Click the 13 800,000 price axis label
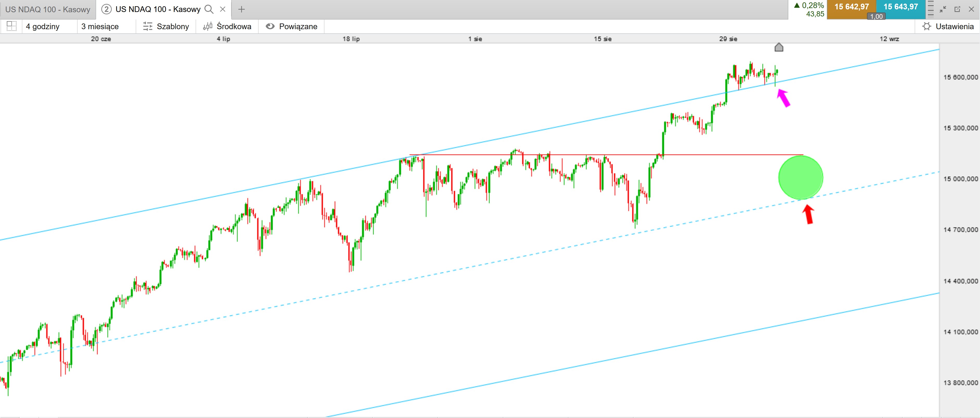980x418 pixels. [x=960, y=383]
